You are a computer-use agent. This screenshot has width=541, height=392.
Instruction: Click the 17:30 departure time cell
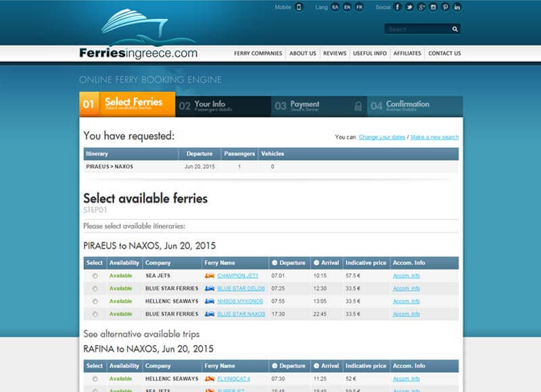(278, 314)
